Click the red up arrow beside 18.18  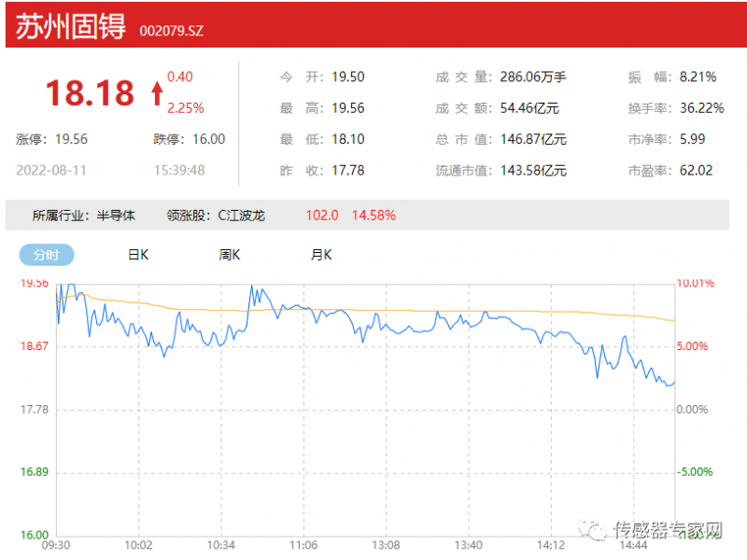[x=156, y=92]
